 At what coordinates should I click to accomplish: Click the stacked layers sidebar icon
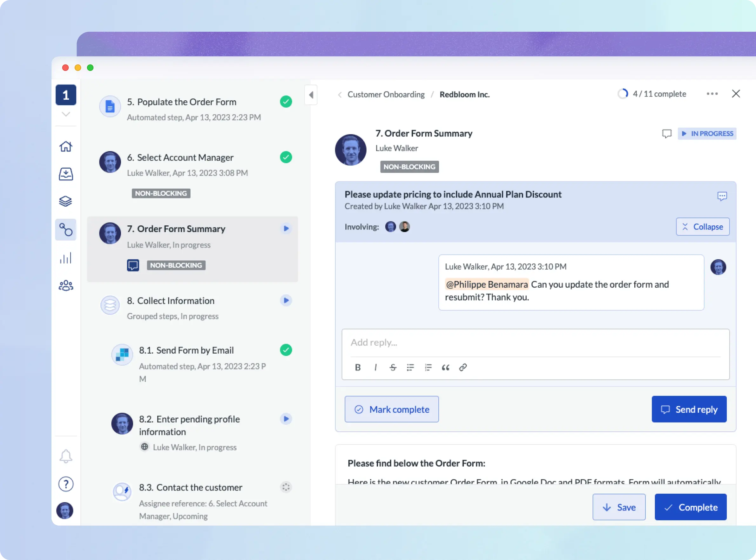(x=66, y=201)
